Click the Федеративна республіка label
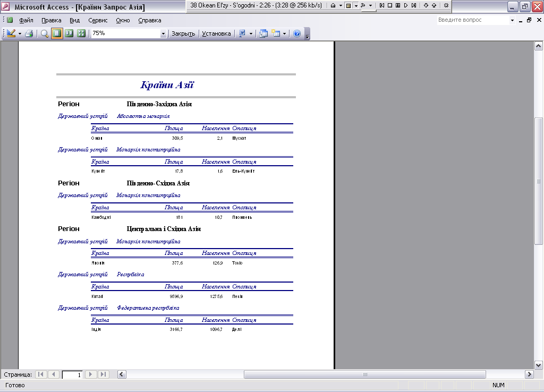The width and height of the screenshot is (544, 392). tap(148, 308)
